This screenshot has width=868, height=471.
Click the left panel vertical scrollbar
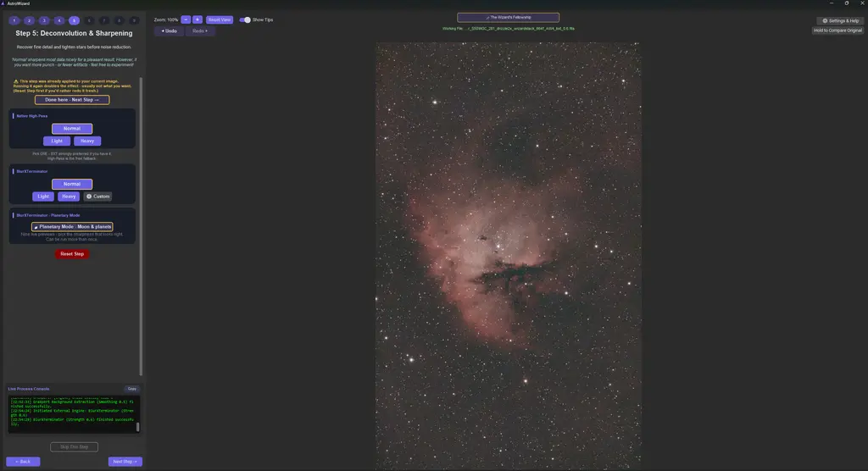click(142, 226)
